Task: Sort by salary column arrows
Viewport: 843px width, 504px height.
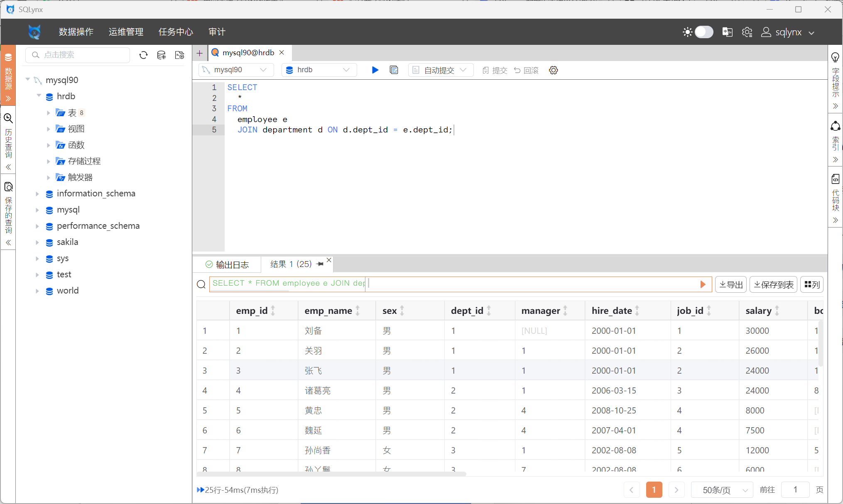Action: pos(777,311)
